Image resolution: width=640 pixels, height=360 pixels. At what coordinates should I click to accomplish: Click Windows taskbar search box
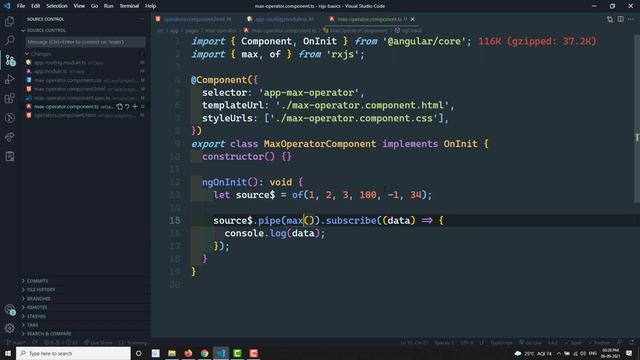(73, 353)
